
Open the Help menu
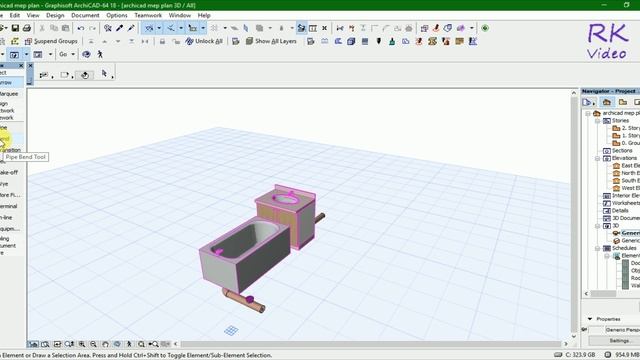pos(204,15)
